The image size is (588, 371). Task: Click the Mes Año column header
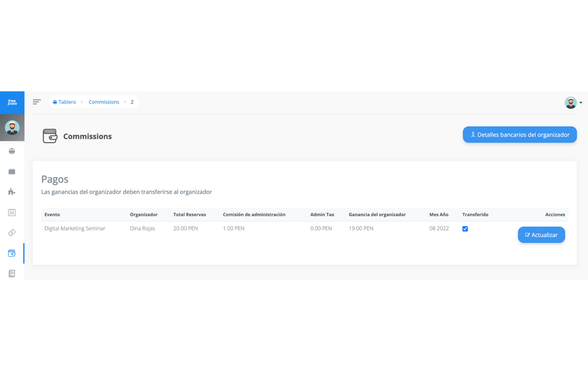[439, 215]
